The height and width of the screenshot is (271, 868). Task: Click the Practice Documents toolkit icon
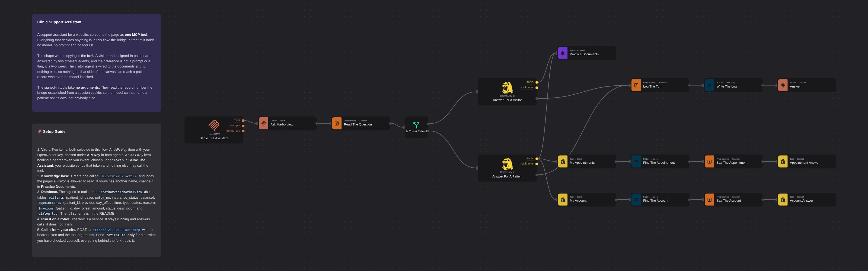pos(563,53)
